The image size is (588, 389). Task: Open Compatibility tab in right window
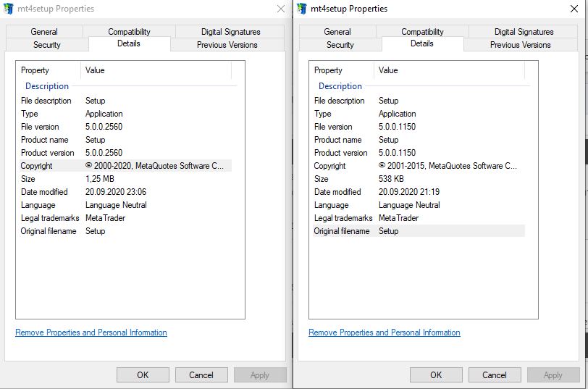[422, 31]
